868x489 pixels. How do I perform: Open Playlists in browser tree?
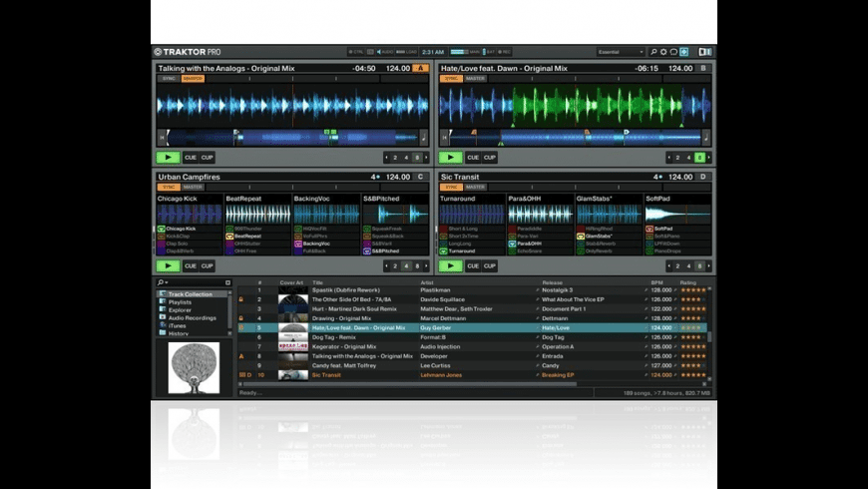pos(180,302)
